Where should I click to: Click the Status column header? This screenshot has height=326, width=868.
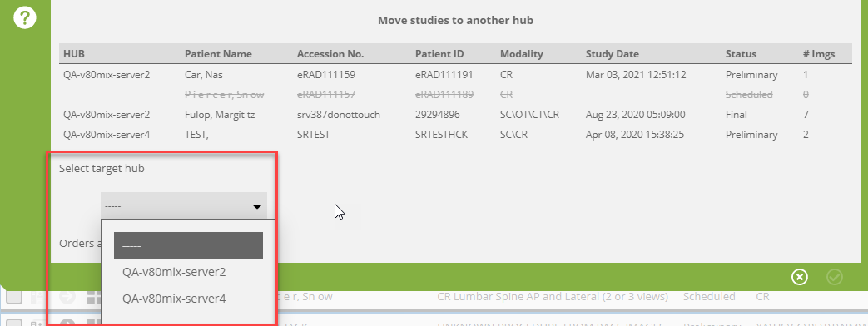point(741,54)
